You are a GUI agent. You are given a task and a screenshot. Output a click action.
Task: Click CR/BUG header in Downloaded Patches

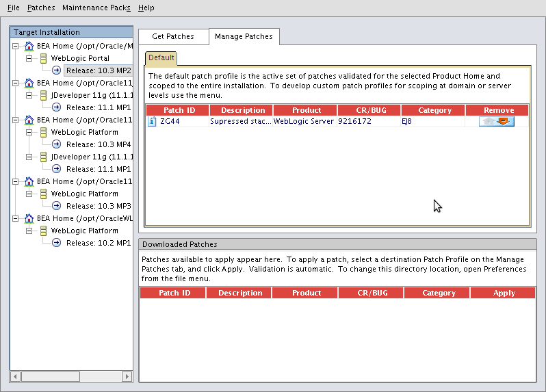(x=371, y=293)
